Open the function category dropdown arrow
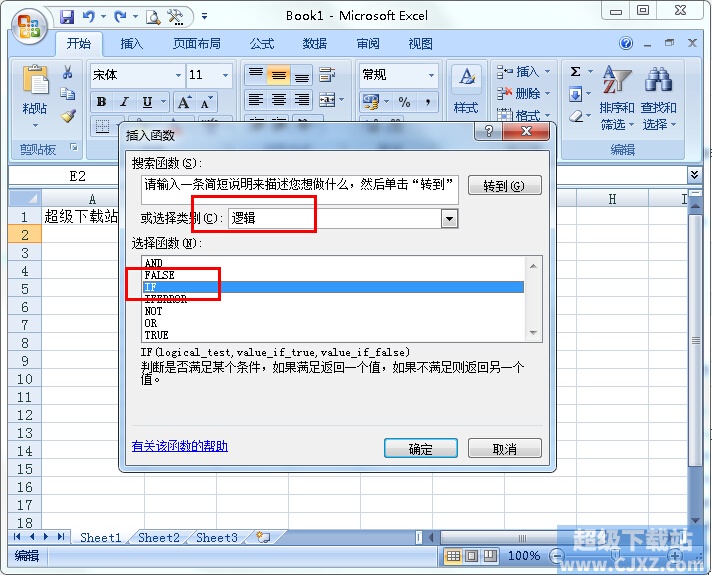This screenshot has height=575, width=712. (449, 218)
